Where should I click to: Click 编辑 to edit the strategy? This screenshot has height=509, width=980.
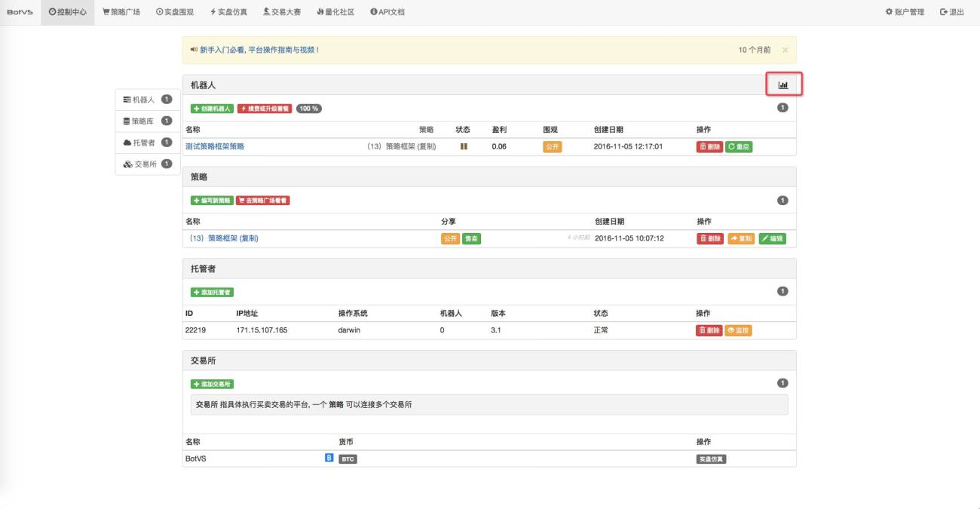coord(772,238)
